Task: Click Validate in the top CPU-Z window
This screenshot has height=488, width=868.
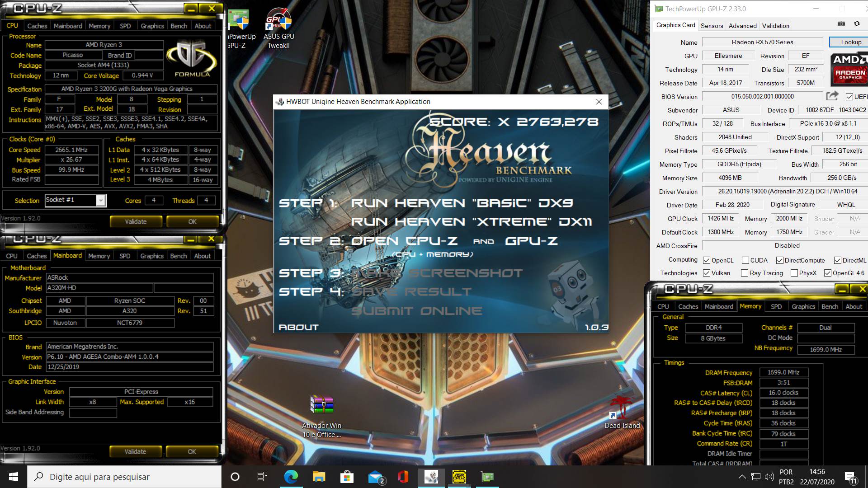Action: [x=136, y=221]
